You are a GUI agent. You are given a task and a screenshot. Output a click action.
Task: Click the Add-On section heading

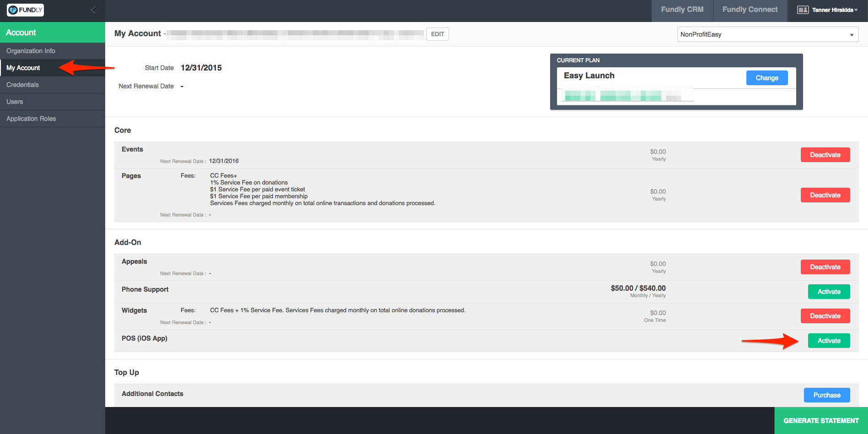[x=128, y=242]
